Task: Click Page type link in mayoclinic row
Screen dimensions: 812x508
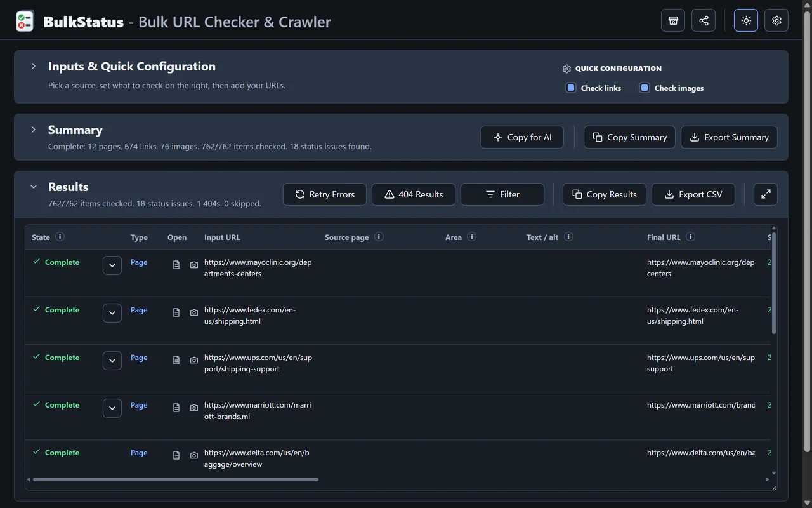Action: (139, 262)
